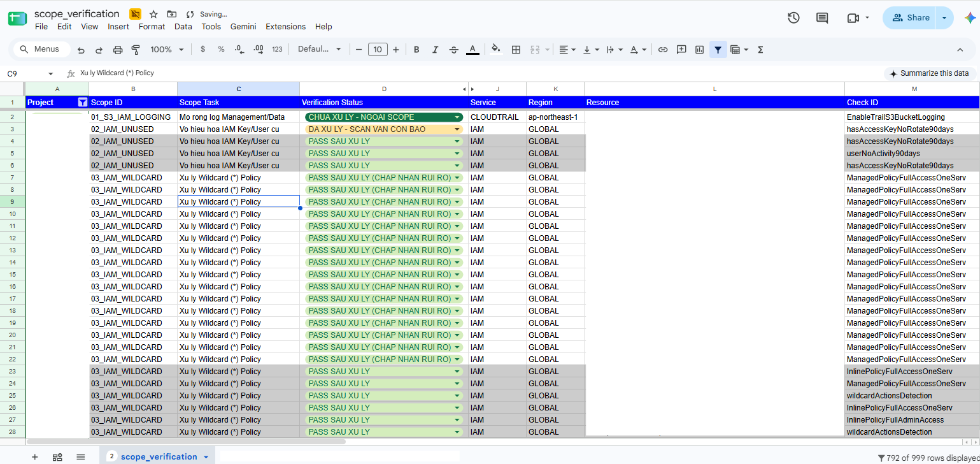
Task: Toggle italic formatting
Action: pos(436,49)
